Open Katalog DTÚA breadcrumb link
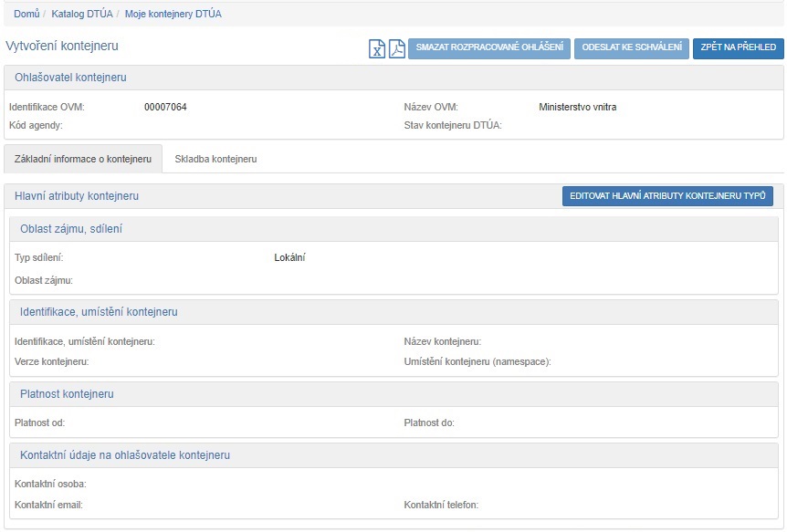 click(x=83, y=14)
